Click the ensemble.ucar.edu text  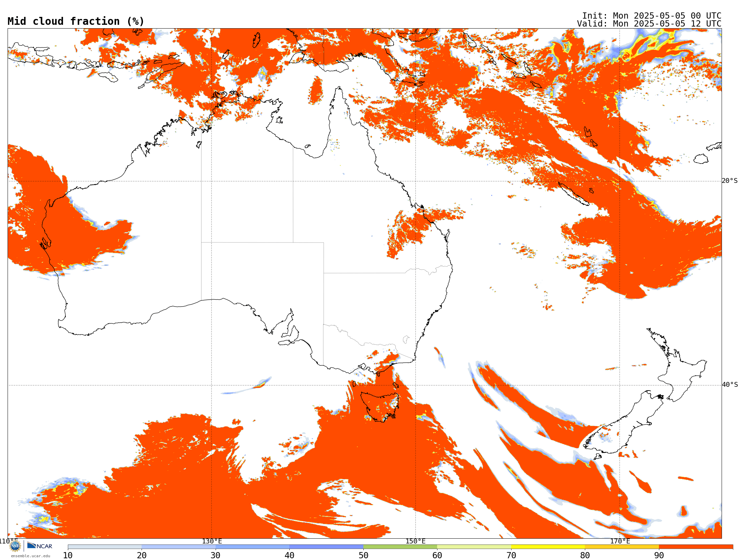pos(30,556)
